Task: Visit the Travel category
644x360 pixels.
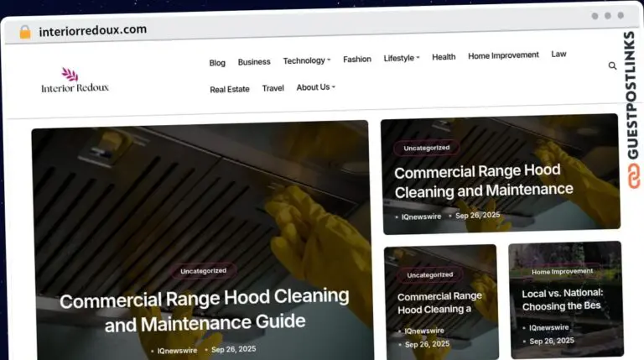Action: [273, 88]
